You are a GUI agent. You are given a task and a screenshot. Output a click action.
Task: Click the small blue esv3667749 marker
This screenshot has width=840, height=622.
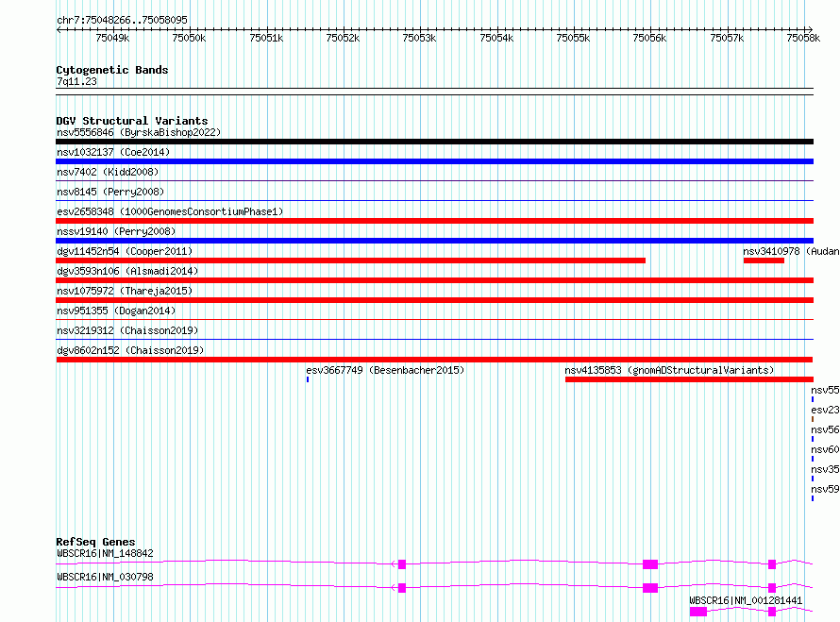click(x=308, y=379)
